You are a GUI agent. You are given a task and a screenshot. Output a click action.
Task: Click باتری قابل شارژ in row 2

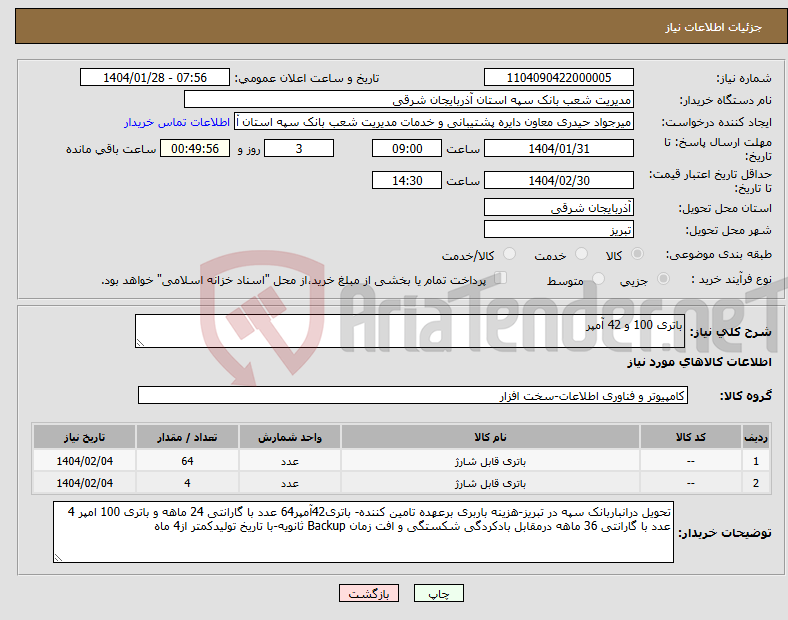tap(490, 483)
